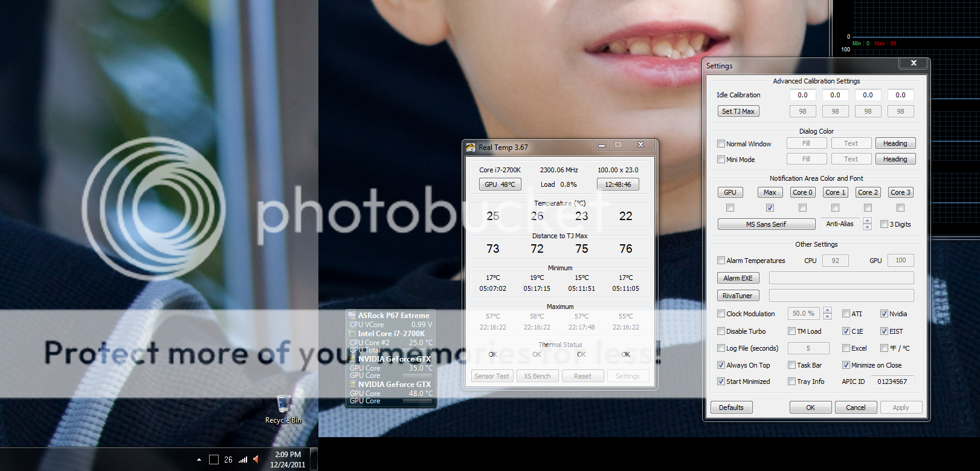Click the Alarm EXE button
The height and width of the screenshot is (471, 980).
(738, 278)
